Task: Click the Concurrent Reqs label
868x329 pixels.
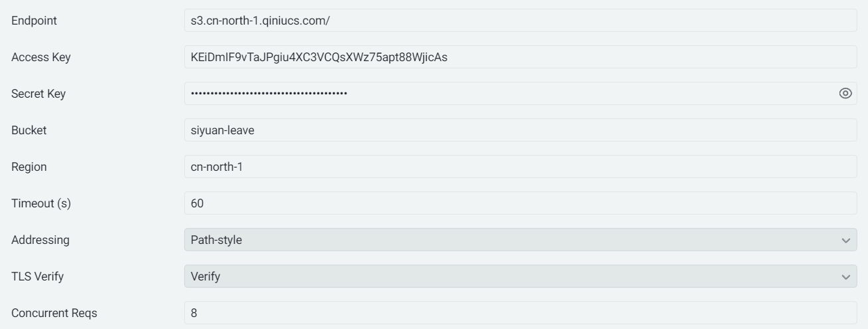Action: click(x=54, y=313)
